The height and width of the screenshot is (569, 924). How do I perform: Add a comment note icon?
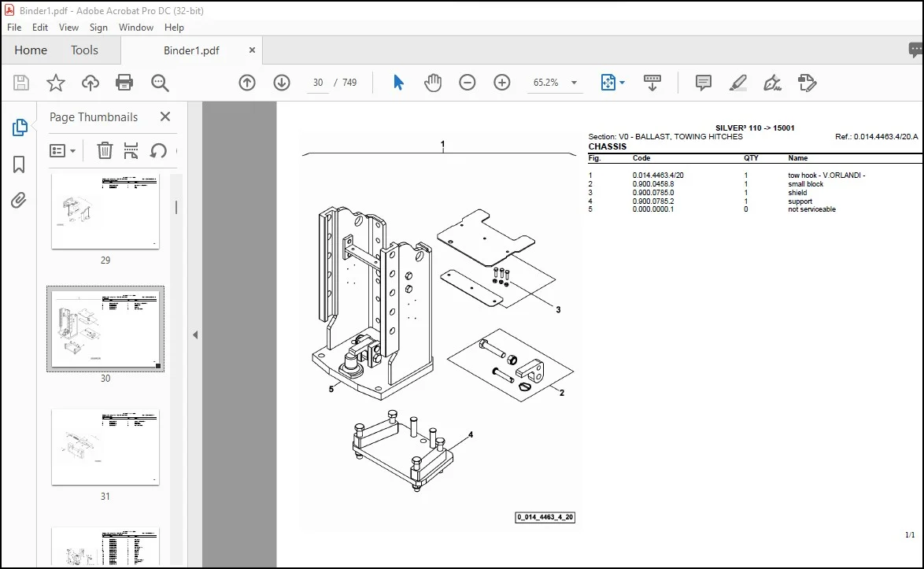click(703, 83)
